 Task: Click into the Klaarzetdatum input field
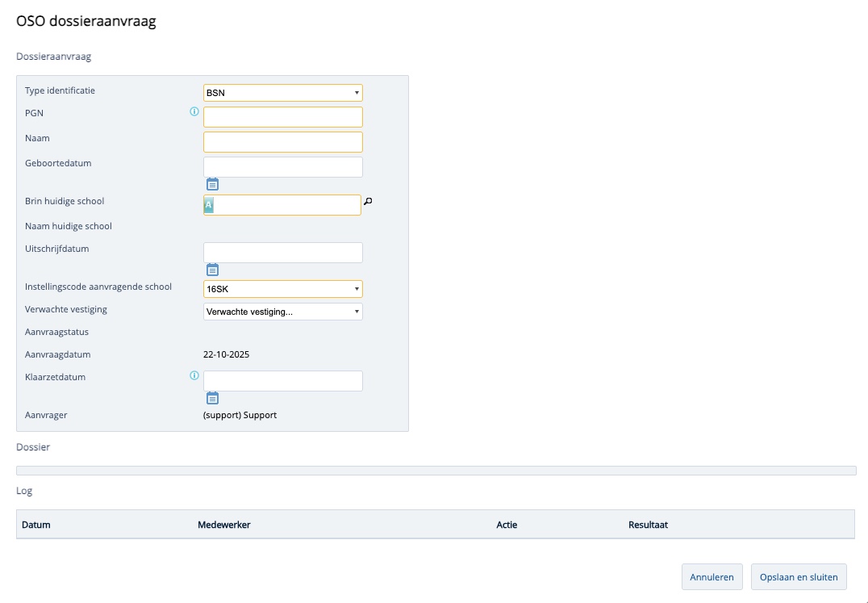pos(282,381)
